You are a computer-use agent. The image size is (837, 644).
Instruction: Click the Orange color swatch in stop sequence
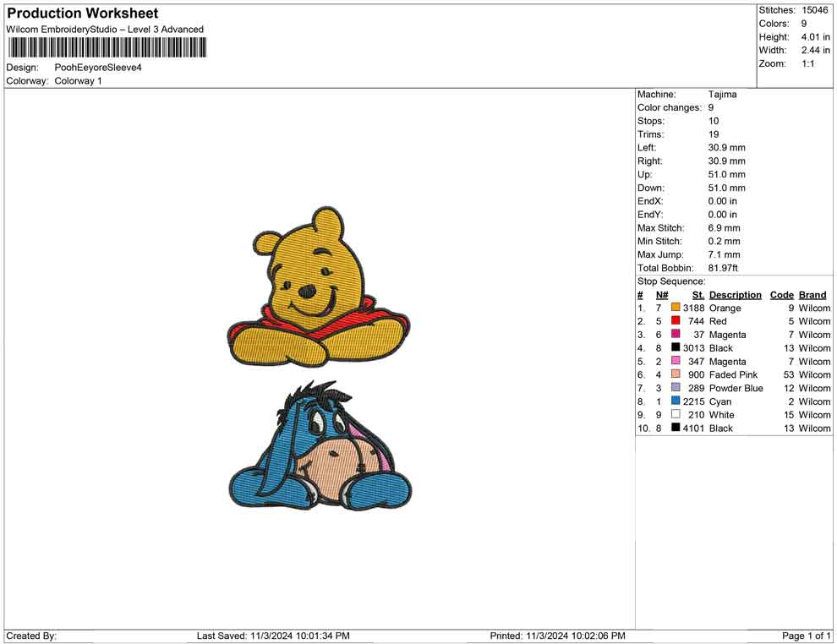tap(676, 308)
